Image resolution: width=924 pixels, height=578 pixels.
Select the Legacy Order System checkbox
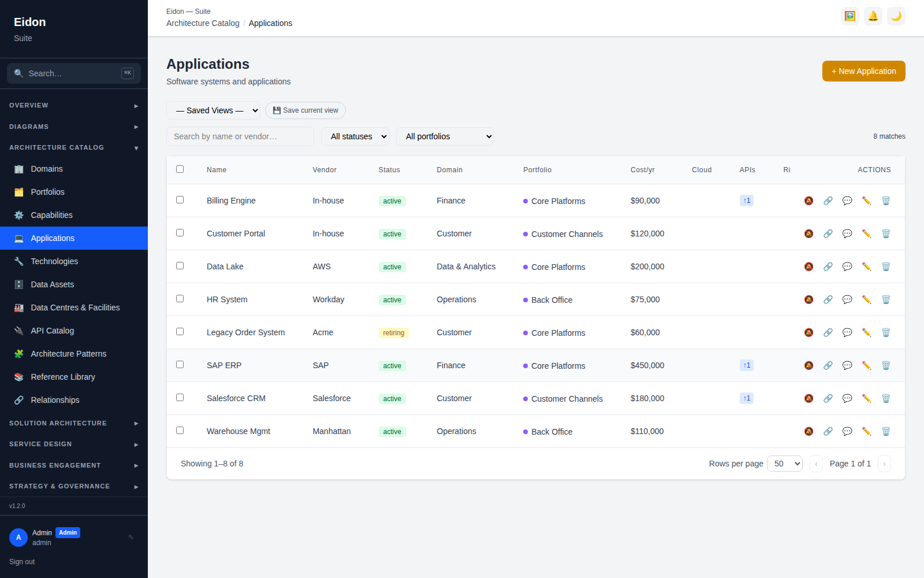(180, 332)
